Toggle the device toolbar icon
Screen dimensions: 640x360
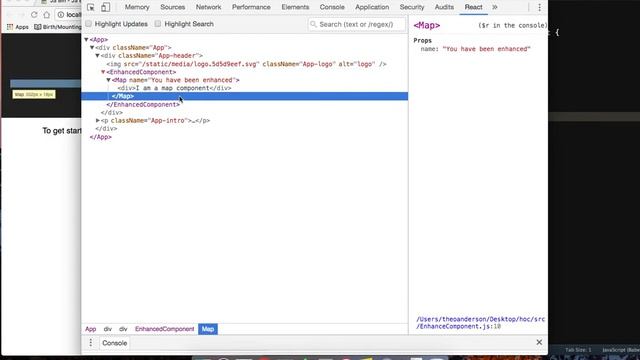[105, 7]
